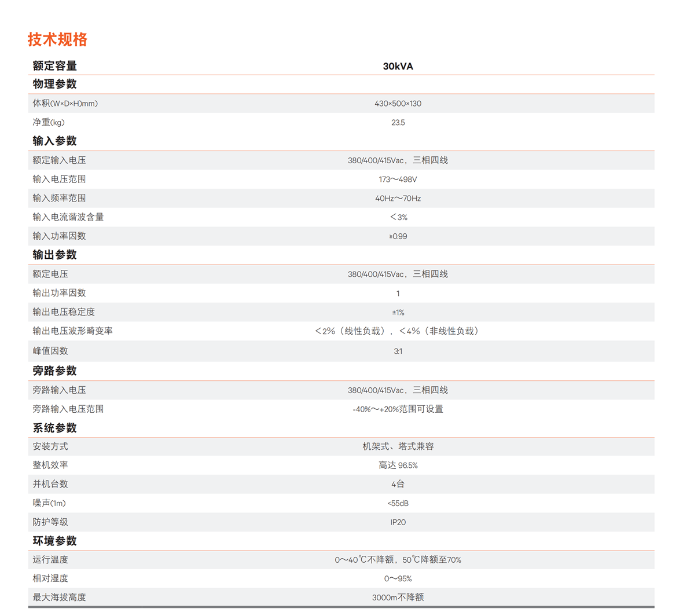Click the 机架式、塔式兼容 installation value
Screen dimensions: 683x616
click(x=398, y=446)
